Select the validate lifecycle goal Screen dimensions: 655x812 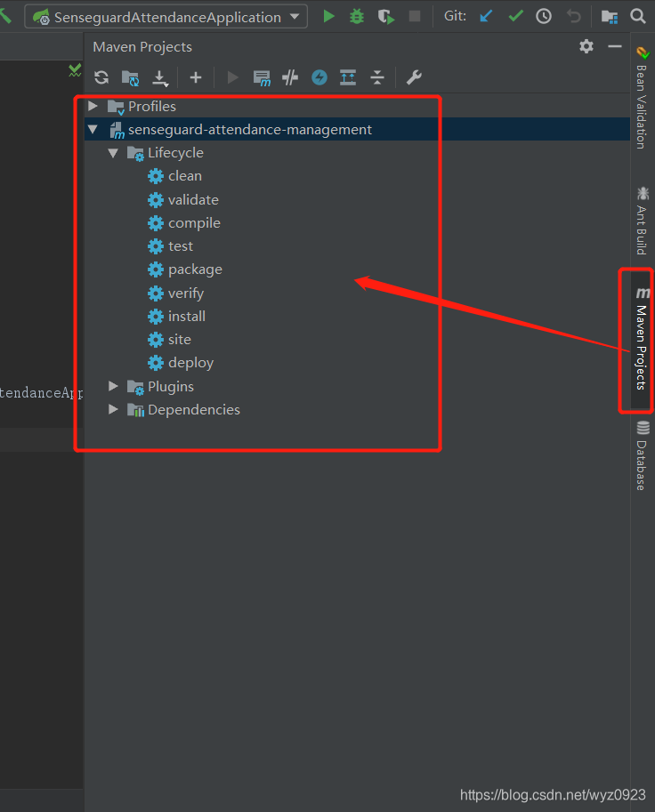[193, 200]
